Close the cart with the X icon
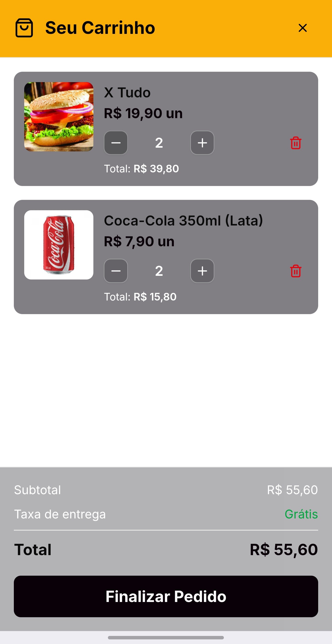Image resolution: width=332 pixels, height=644 pixels. click(x=302, y=28)
